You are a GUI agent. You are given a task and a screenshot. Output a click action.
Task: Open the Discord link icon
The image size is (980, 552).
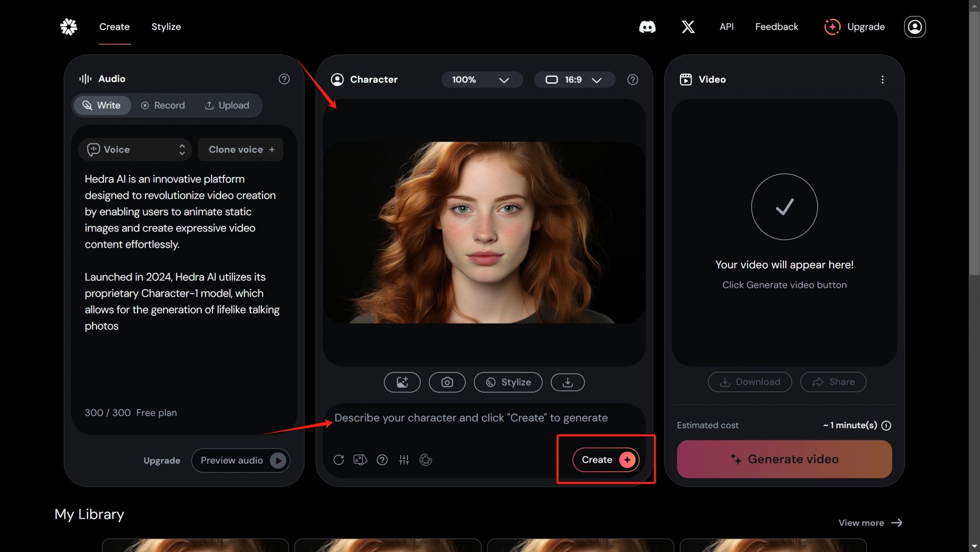tap(647, 26)
